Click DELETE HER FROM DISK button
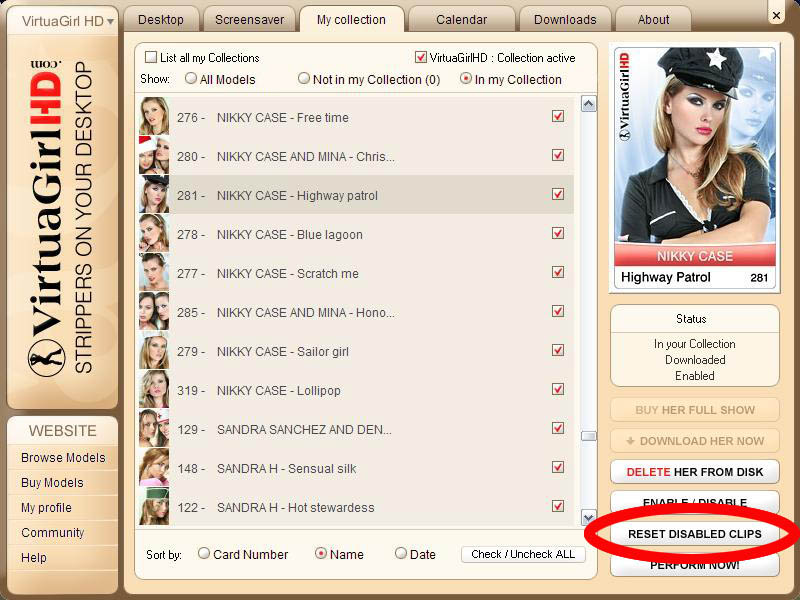This screenshot has width=800, height=600. coord(694,472)
